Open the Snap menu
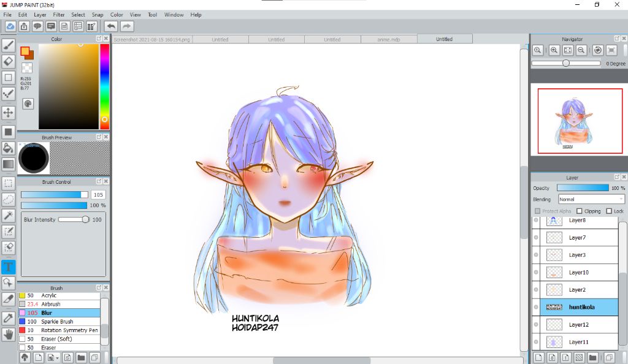628x364 pixels. pos(98,15)
